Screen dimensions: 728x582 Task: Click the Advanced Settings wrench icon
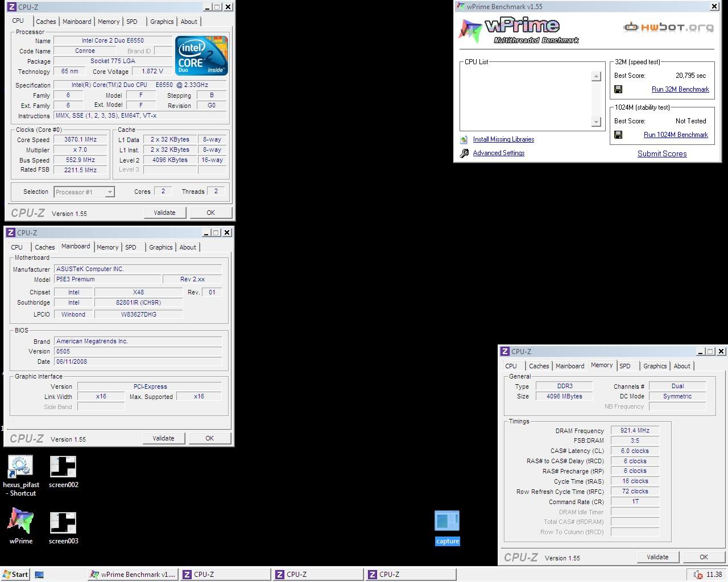tap(464, 153)
